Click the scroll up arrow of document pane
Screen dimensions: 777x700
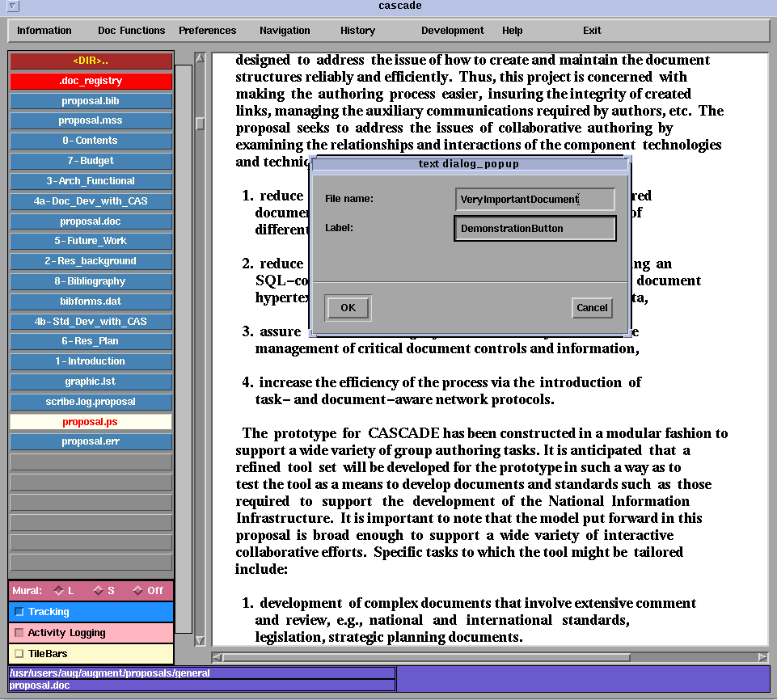[x=201, y=58]
